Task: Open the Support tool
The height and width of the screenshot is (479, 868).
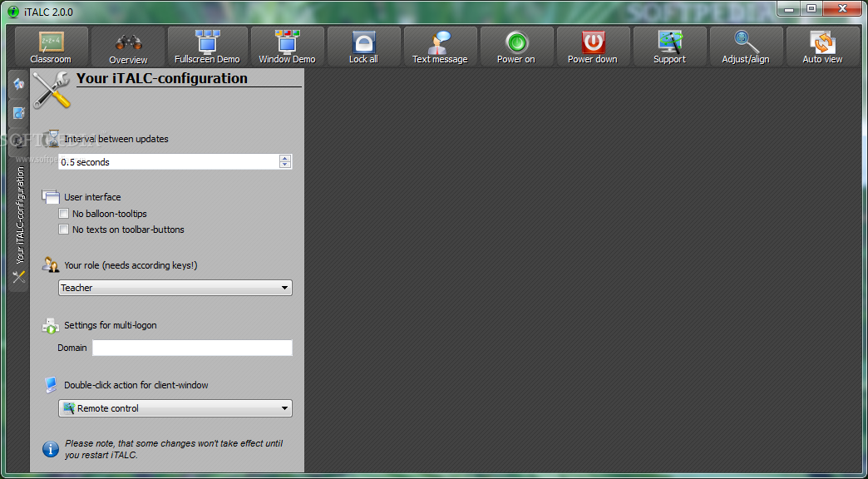Action: (670, 47)
